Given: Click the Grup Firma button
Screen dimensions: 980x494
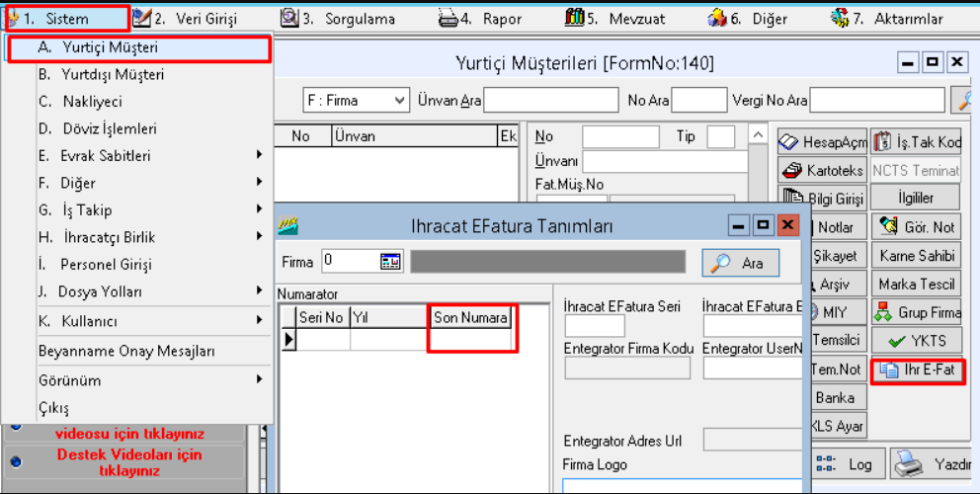Looking at the screenshot, I should tap(916, 312).
